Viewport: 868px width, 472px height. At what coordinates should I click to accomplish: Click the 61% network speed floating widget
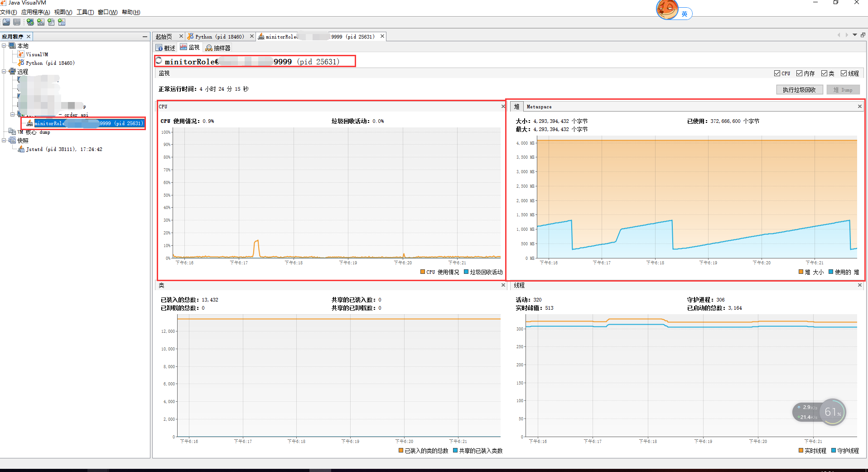point(833,412)
